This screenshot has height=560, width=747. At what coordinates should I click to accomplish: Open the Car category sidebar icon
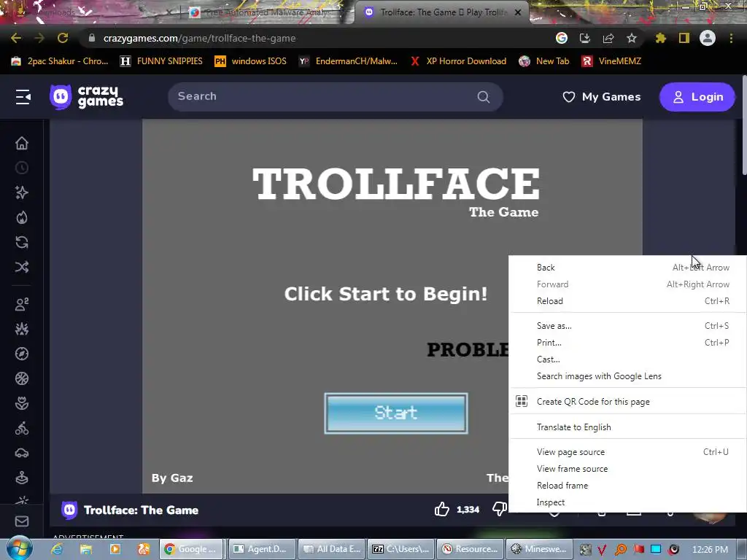(x=22, y=453)
